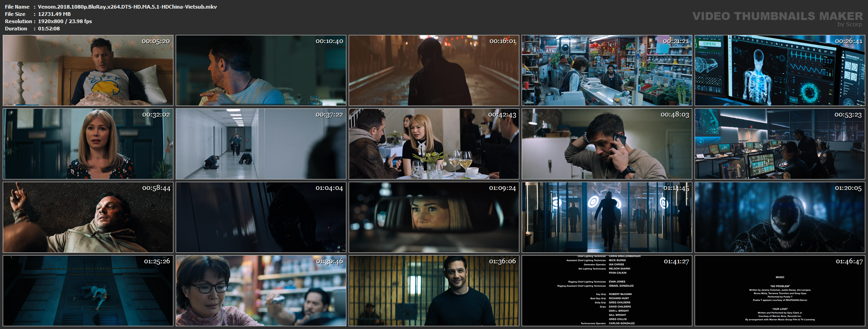Image resolution: width=868 pixels, height=329 pixels.
Task: Select the control room thumbnail 00:53:23
Action: pyautogui.click(x=780, y=144)
